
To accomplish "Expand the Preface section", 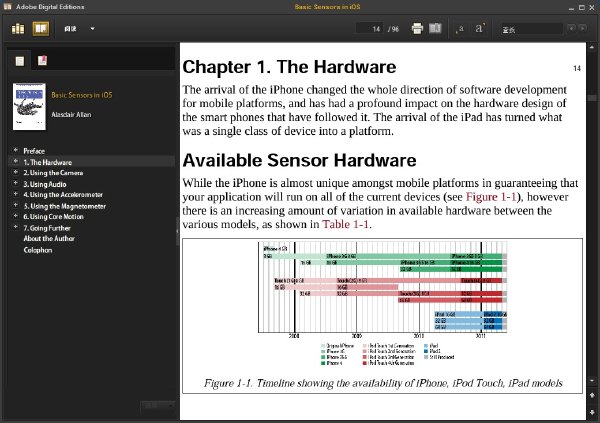I will coord(16,150).
